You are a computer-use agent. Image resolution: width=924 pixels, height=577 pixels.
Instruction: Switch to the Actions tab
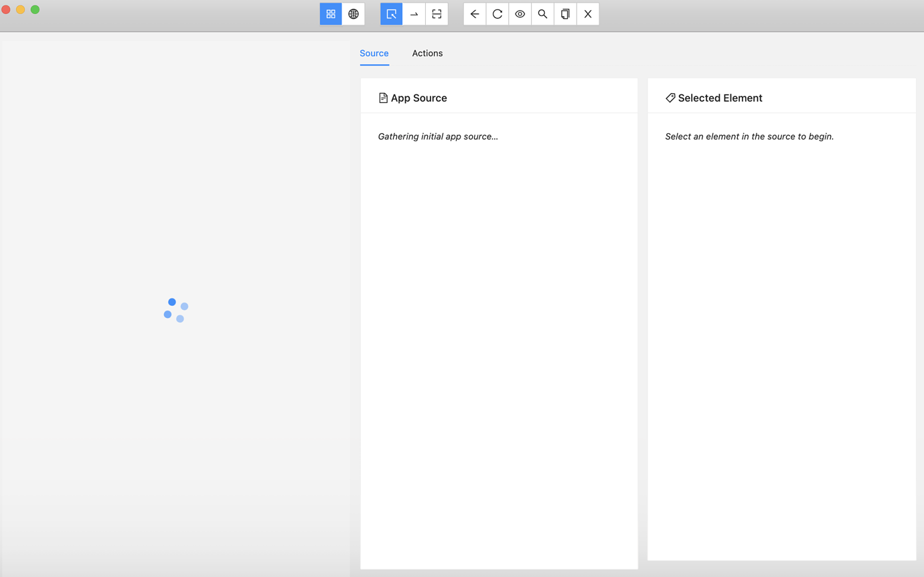tap(427, 54)
